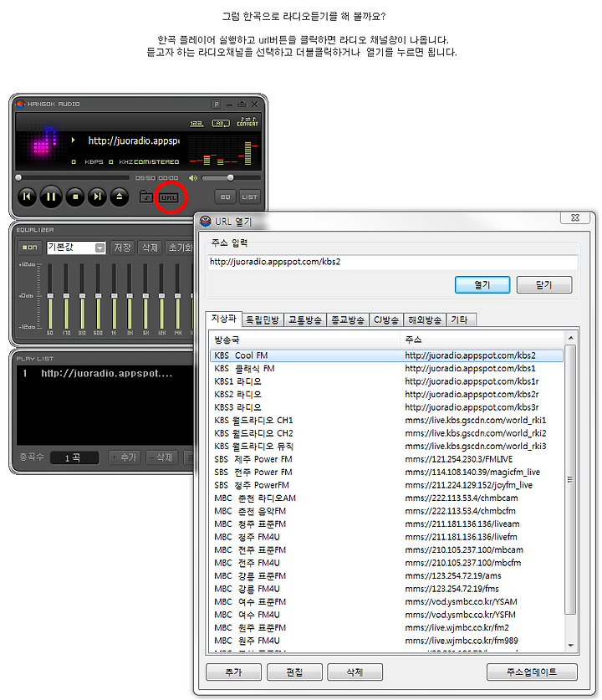Open the music folder icon
The height and width of the screenshot is (700, 602).
tap(146, 197)
